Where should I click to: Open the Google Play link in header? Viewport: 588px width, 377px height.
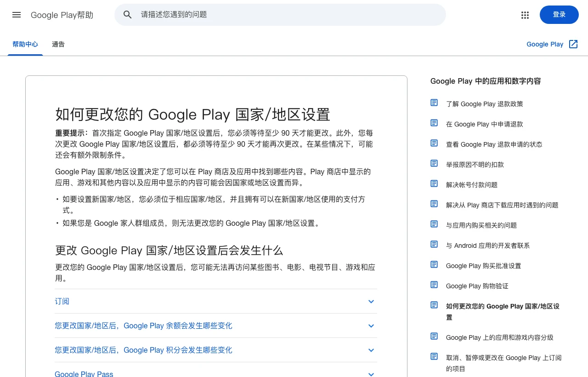pos(545,44)
